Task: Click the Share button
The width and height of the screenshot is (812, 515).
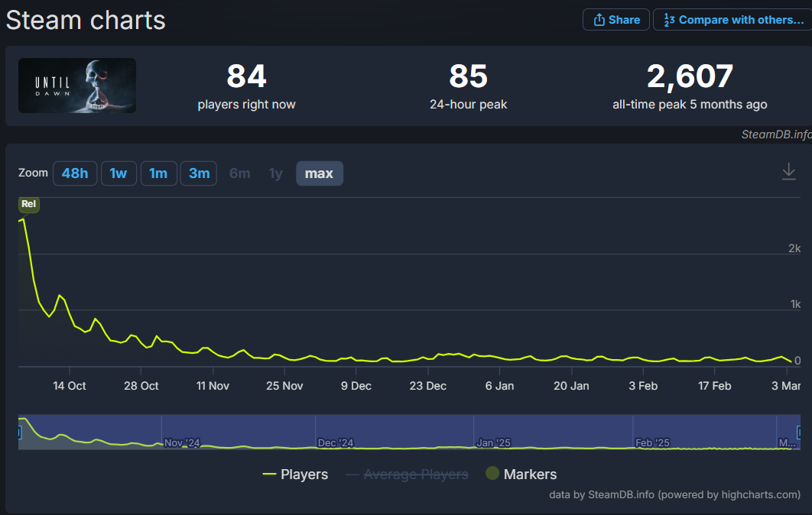Action: (615, 20)
